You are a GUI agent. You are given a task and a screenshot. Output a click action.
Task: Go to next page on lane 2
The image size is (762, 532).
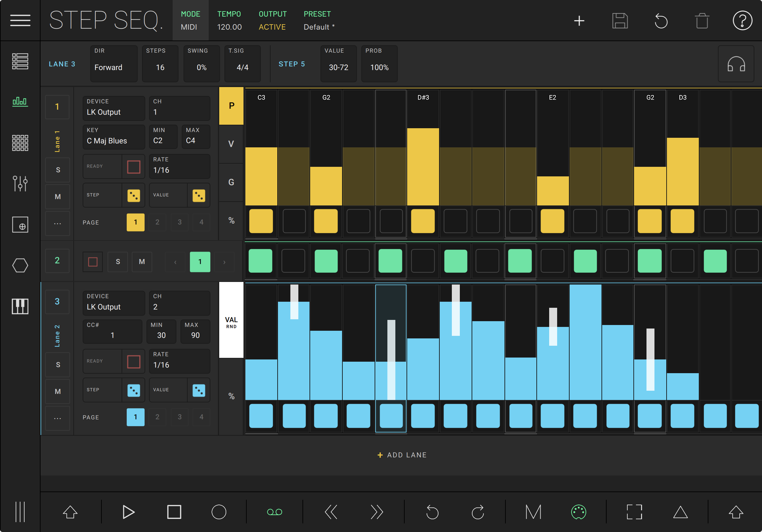click(224, 262)
